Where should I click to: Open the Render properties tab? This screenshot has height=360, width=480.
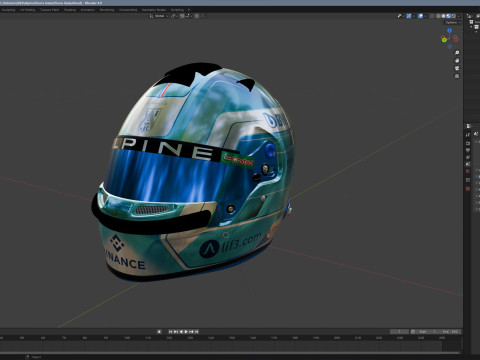pos(468,143)
